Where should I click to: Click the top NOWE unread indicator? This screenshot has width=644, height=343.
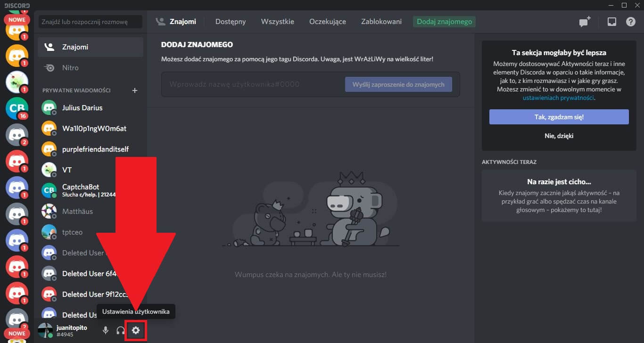click(x=17, y=20)
